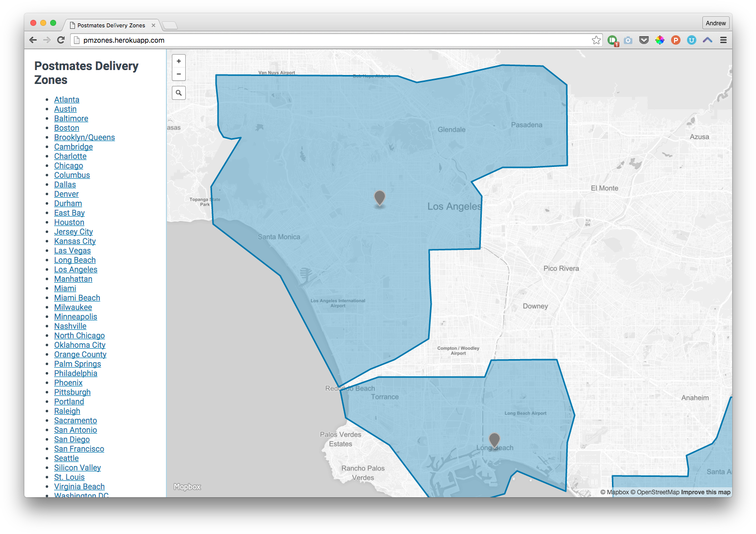
Task: Open the Pittsburgh delivery zone
Action: point(72,392)
